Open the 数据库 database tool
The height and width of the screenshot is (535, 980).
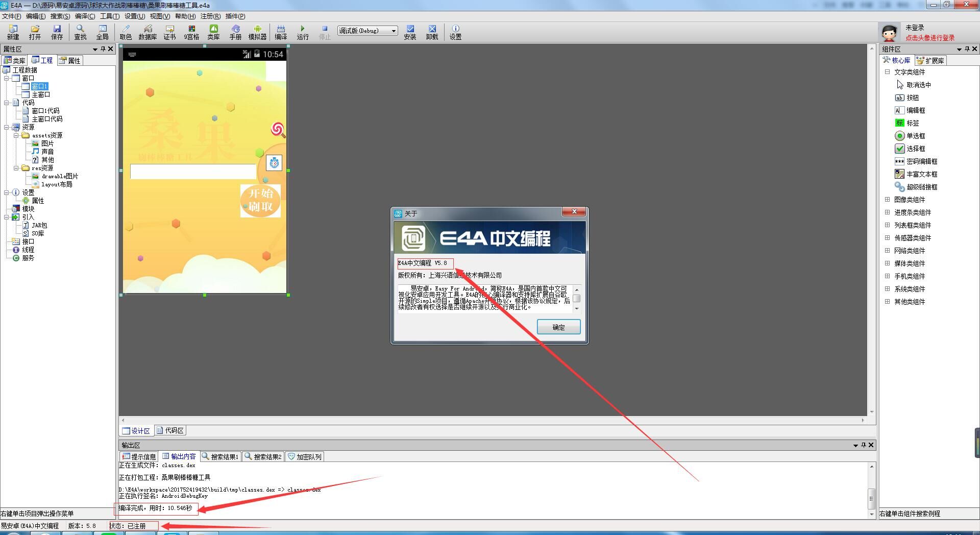click(x=148, y=32)
